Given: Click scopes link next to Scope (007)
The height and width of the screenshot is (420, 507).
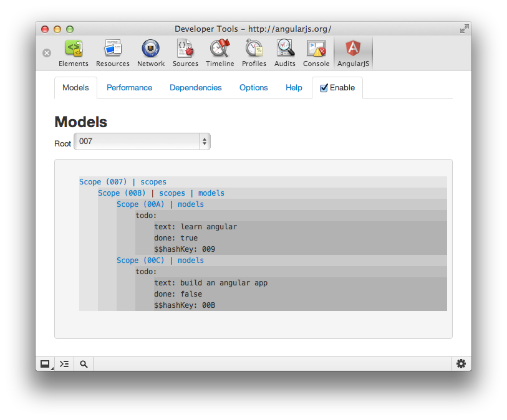Looking at the screenshot, I should coord(153,182).
